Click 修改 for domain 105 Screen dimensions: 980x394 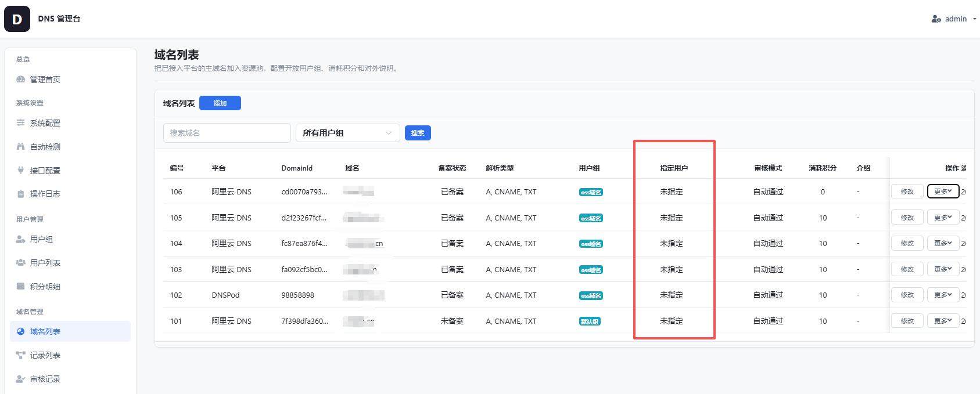907,218
